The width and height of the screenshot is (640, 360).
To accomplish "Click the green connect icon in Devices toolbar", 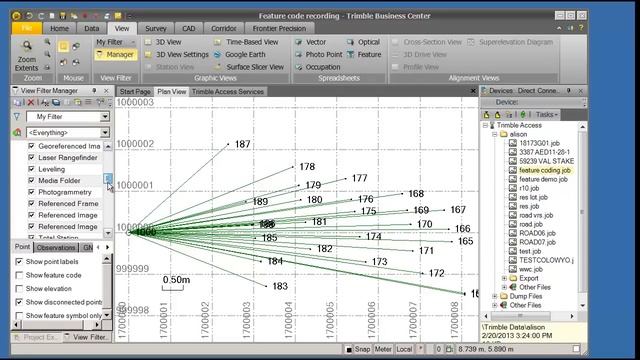I will 523,115.
